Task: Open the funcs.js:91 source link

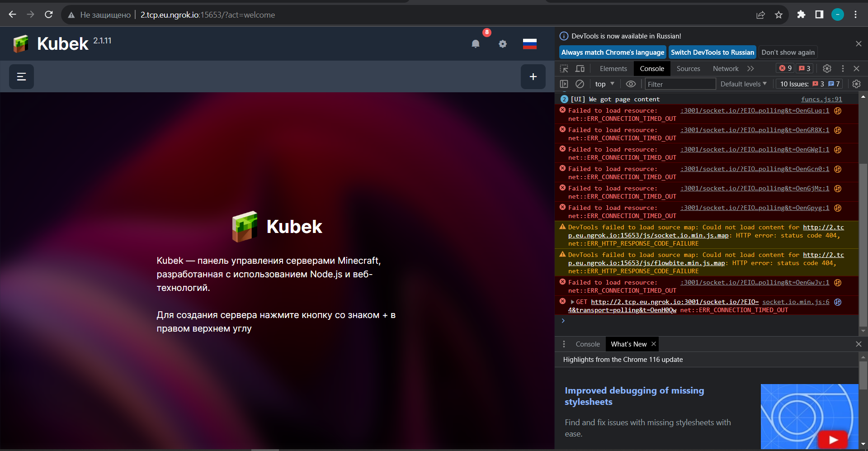Action: (x=822, y=99)
